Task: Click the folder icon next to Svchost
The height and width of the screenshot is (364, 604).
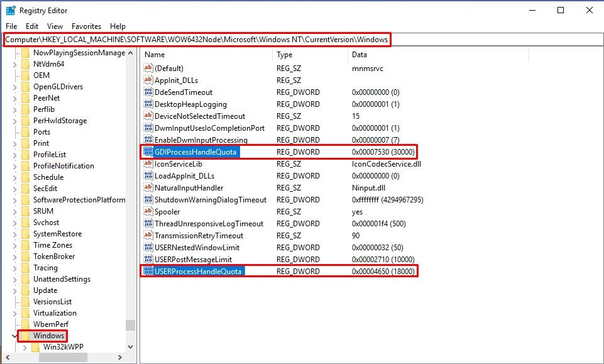Action: tap(25, 223)
